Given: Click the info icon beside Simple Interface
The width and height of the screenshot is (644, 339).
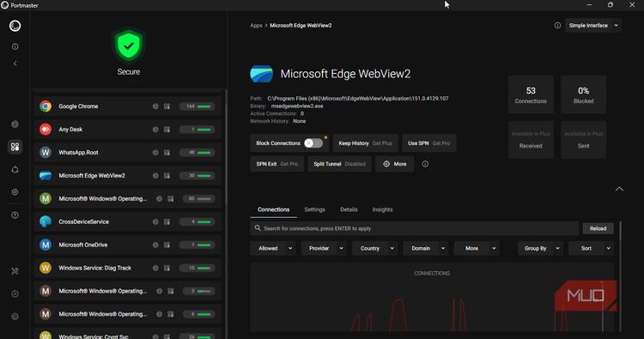Looking at the screenshot, I should coord(557,26).
